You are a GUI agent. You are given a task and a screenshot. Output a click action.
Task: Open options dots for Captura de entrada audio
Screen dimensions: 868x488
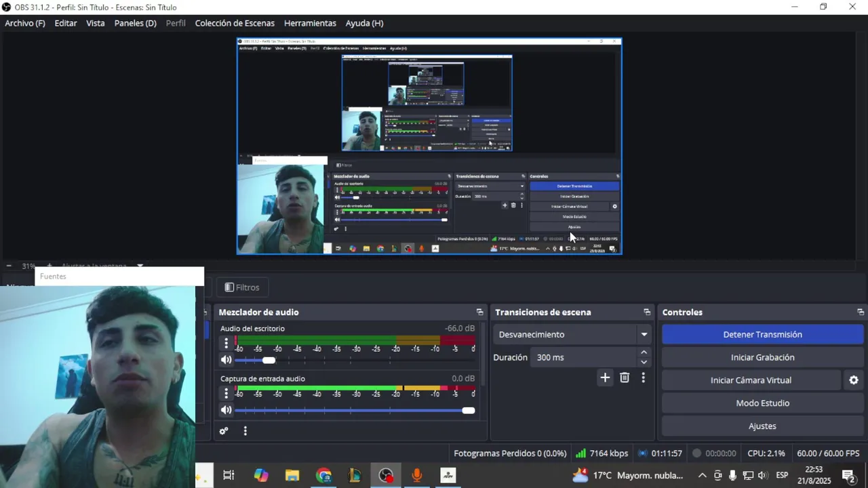pos(226,394)
